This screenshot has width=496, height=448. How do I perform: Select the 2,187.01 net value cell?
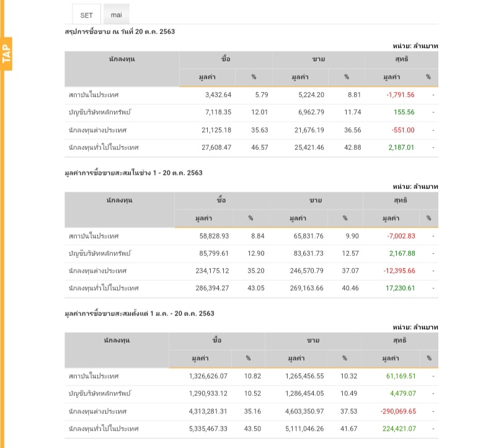pyautogui.click(x=401, y=147)
